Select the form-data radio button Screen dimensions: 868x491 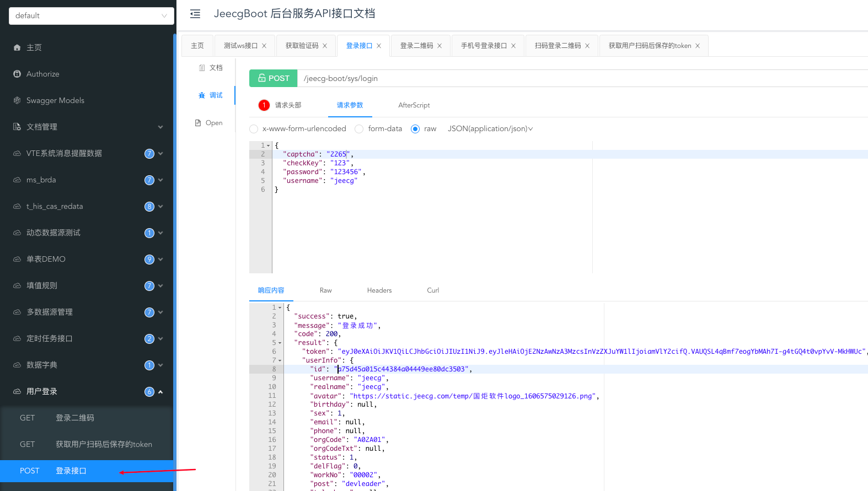click(x=359, y=129)
